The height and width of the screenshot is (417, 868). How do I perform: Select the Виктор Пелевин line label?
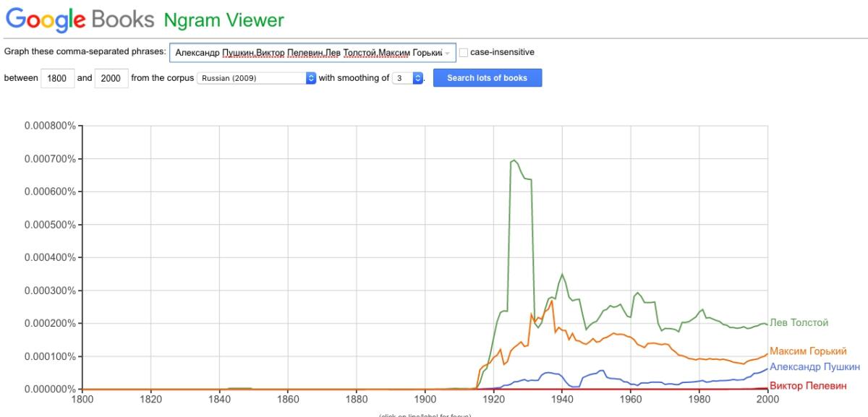(807, 386)
